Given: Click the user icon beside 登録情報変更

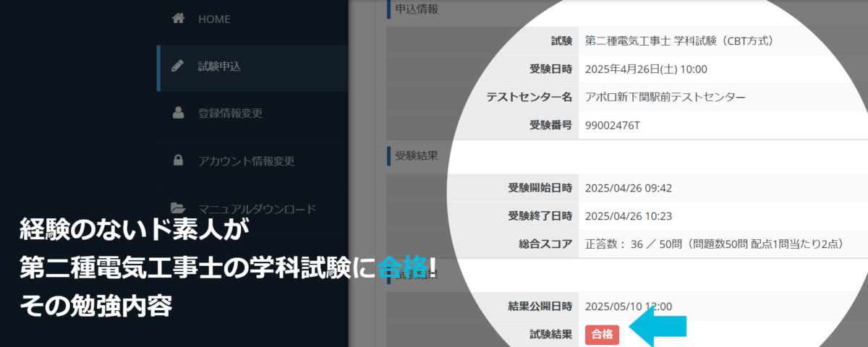Looking at the screenshot, I should coord(178,113).
